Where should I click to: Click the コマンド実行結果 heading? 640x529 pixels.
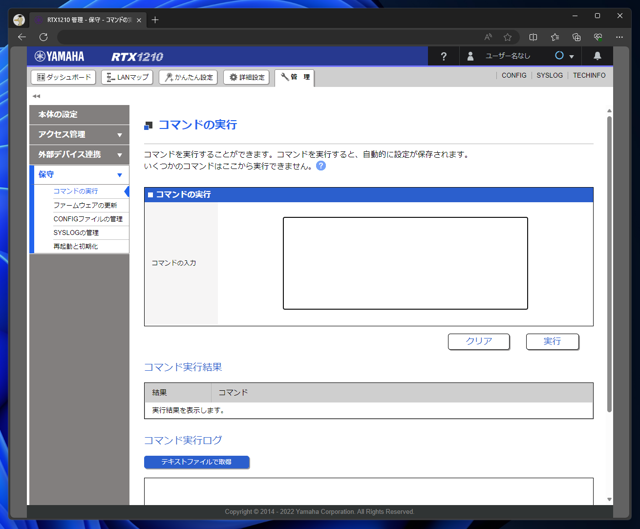183,367
